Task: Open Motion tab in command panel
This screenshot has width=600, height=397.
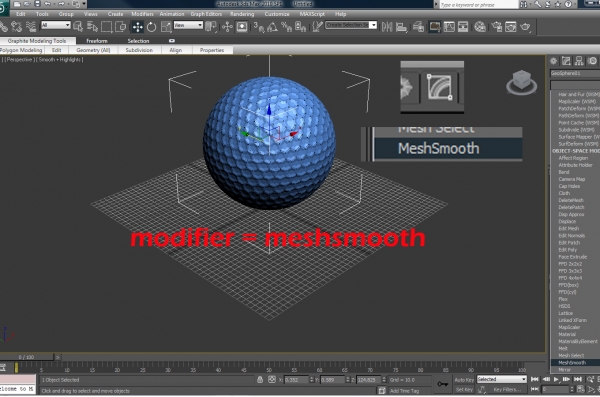Action: click(592, 61)
